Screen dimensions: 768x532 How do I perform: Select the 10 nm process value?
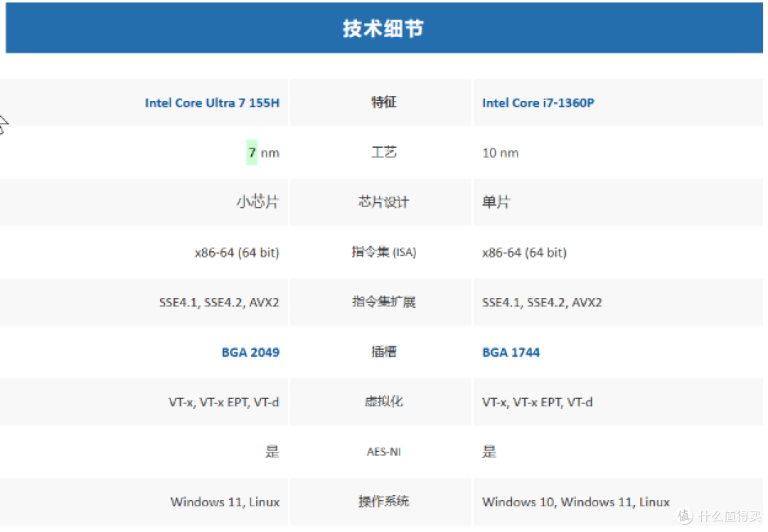click(500, 153)
